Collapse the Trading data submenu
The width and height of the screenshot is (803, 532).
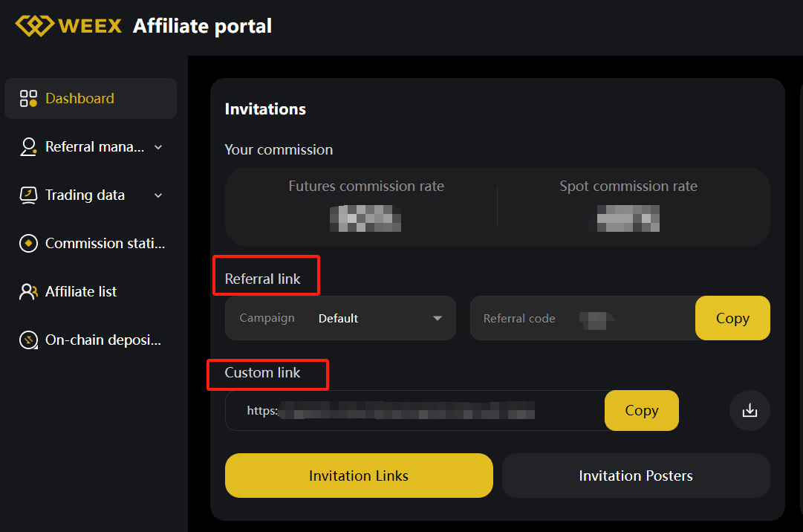(157, 195)
